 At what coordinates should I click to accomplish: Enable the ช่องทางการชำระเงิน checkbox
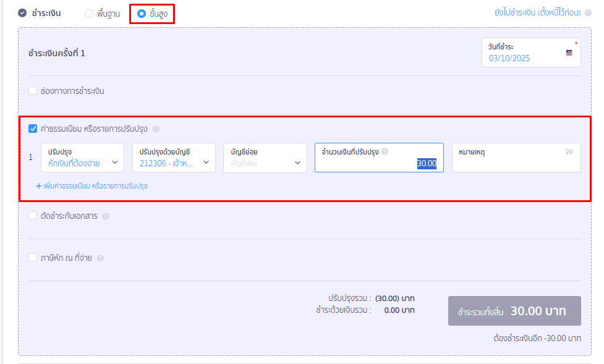[x=33, y=91]
